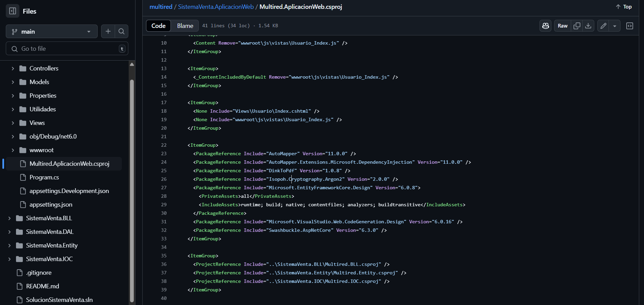The image size is (644, 305).
Task: Open file search magnifier icon
Action: pos(122,31)
